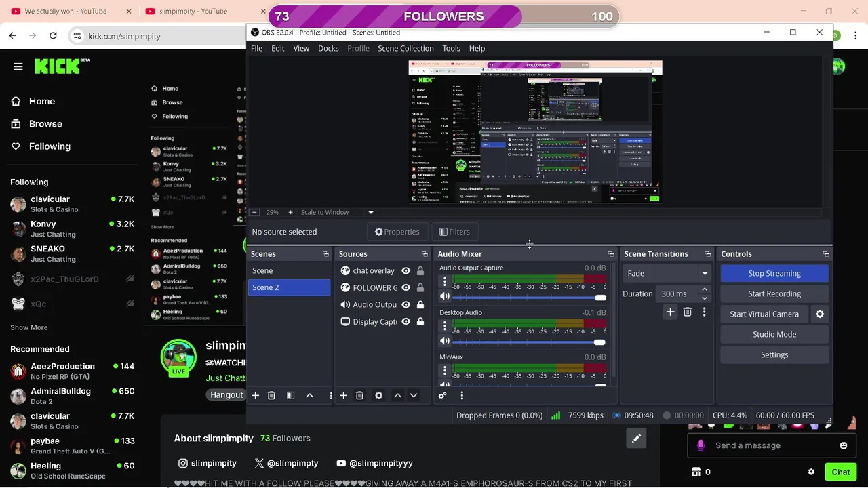The image size is (868, 488).
Task: Open emoji picker in Kick chat
Action: 844,445
